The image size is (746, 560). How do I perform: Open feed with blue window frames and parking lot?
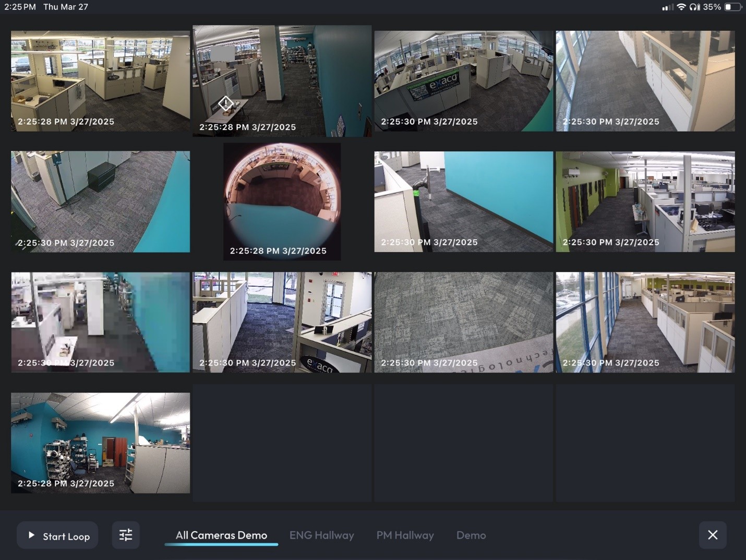[645, 322]
